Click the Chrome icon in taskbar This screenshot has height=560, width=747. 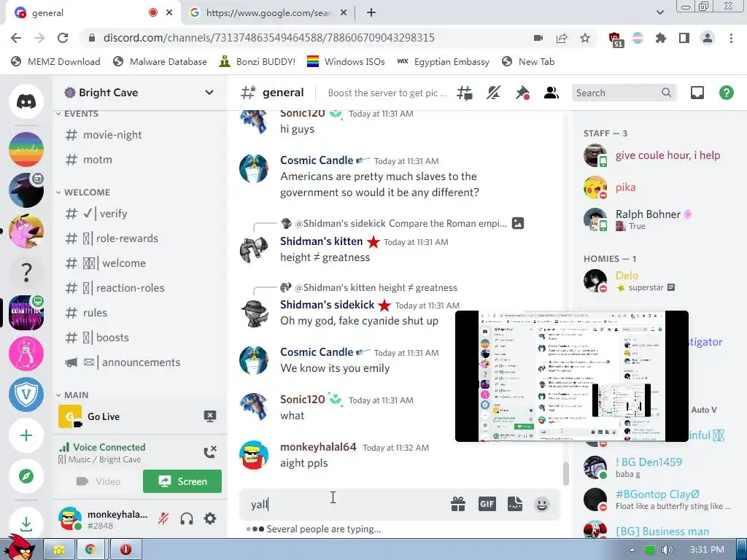click(x=90, y=550)
